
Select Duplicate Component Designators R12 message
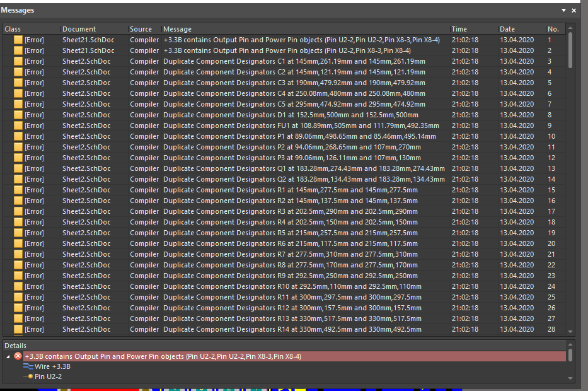pyautogui.click(x=285, y=308)
